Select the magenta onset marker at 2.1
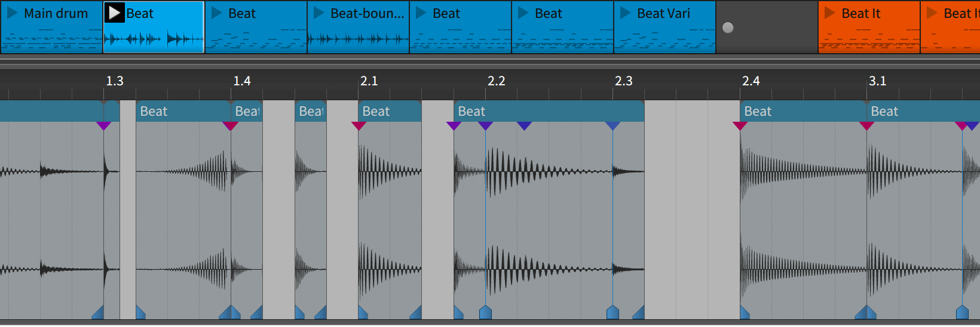The height and width of the screenshot is (327, 980). 359,126
